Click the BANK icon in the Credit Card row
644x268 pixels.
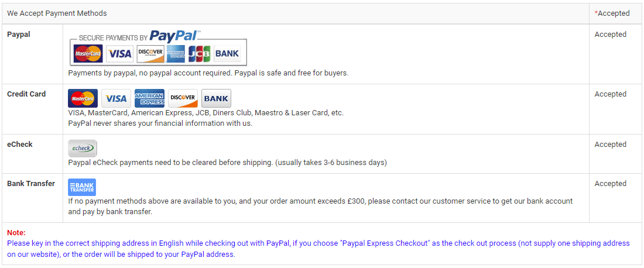[x=216, y=98]
